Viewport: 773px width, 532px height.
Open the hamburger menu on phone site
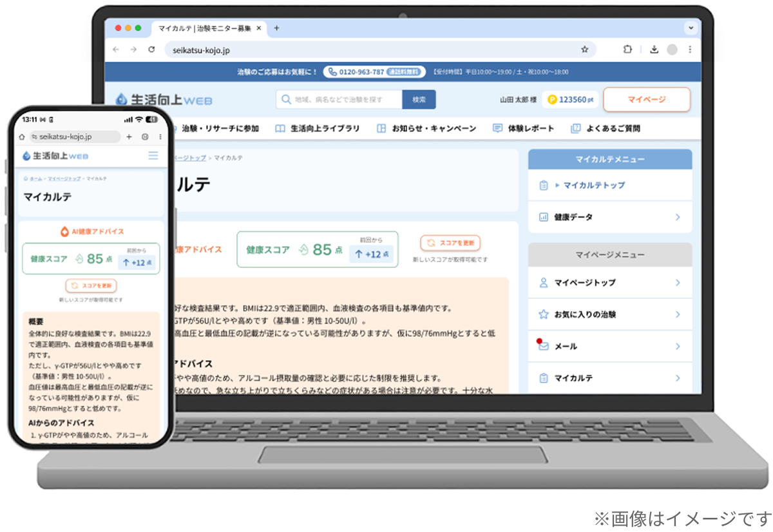(153, 155)
